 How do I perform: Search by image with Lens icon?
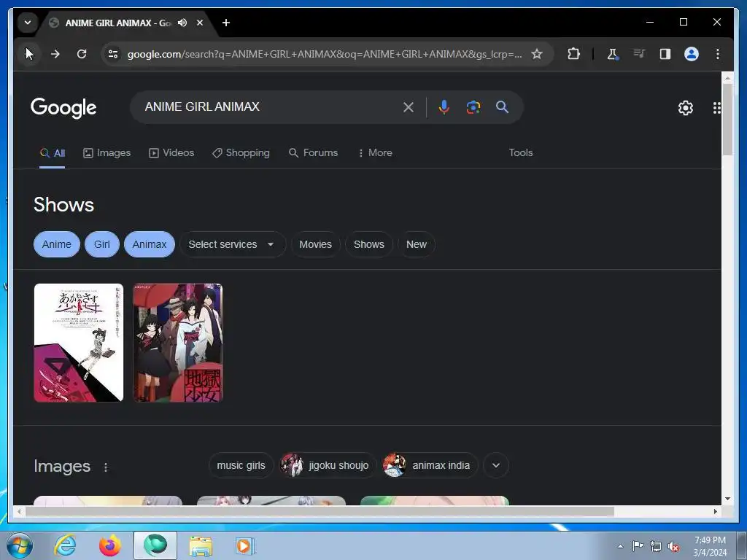click(x=473, y=107)
